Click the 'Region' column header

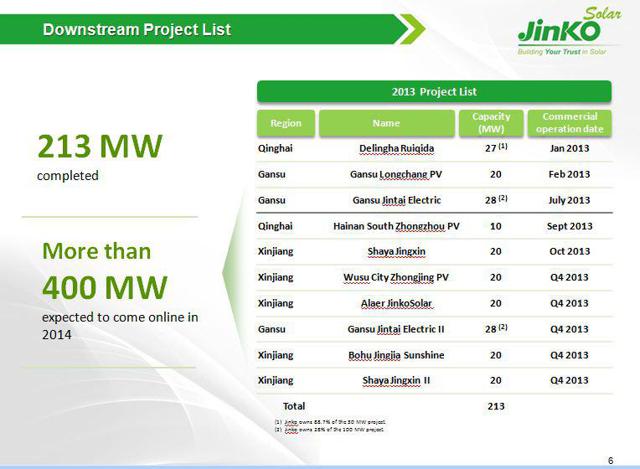coord(286,123)
